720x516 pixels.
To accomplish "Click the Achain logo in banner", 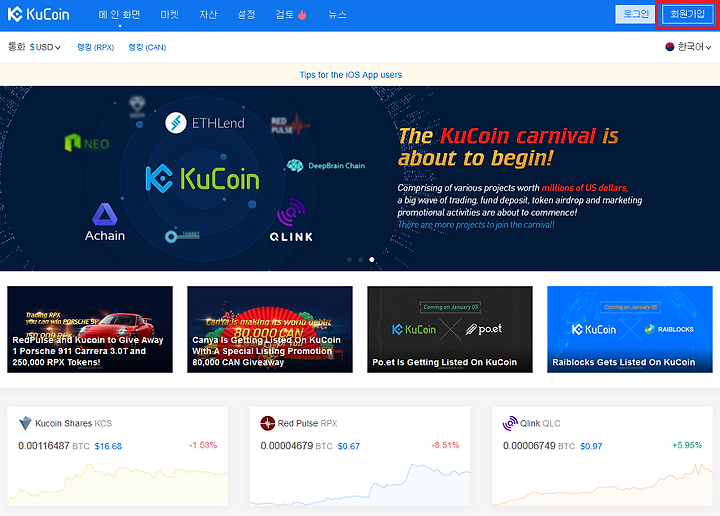I will 105,222.
